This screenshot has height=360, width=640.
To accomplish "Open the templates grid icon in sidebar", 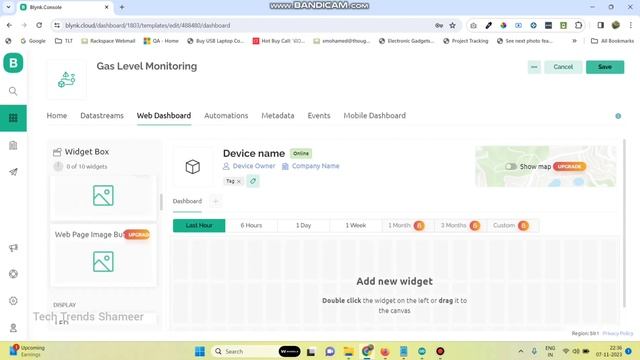I will point(13,118).
